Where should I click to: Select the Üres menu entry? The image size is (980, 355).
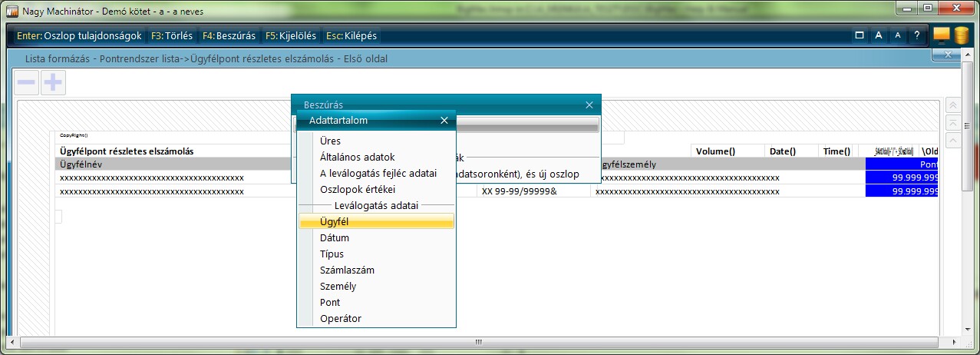[x=376, y=141]
